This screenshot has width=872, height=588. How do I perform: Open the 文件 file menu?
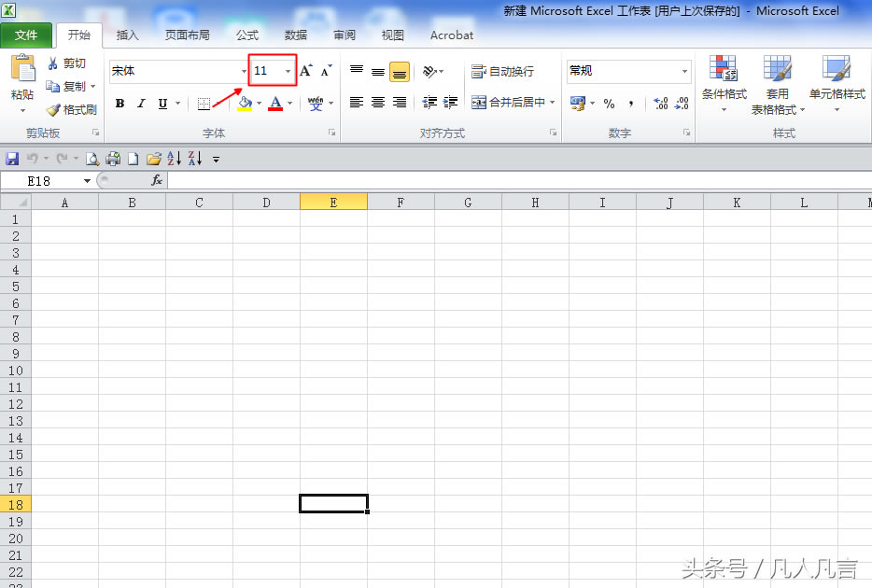pos(26,35)
